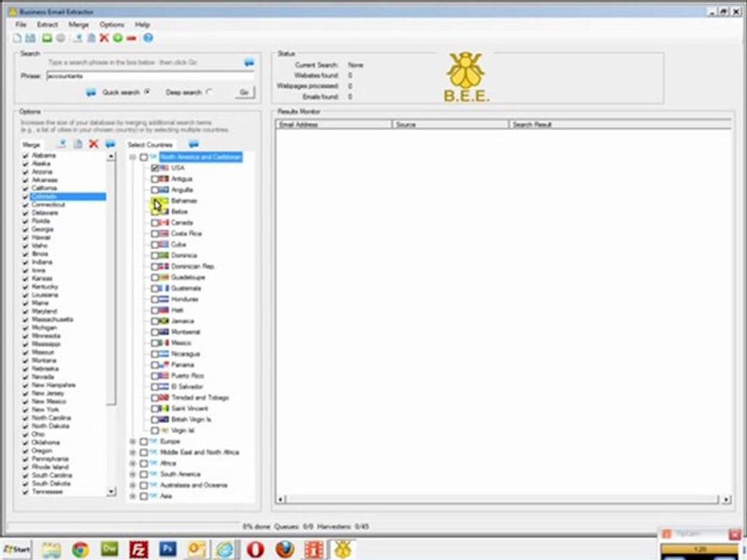Click the main toolbar clipboard paste icon
The width and height of the screenshot is (747, 560).
91,38
